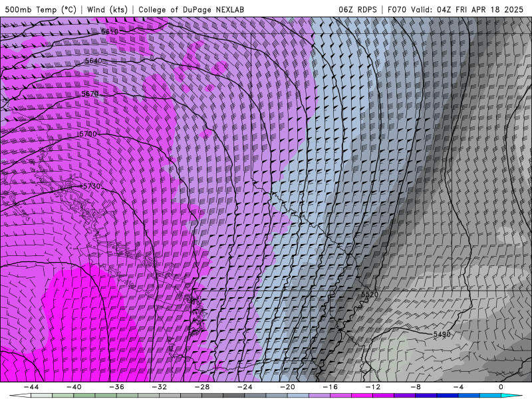Click the 5640 height contour label
The image size is (532, 399).
pos(93,61)
